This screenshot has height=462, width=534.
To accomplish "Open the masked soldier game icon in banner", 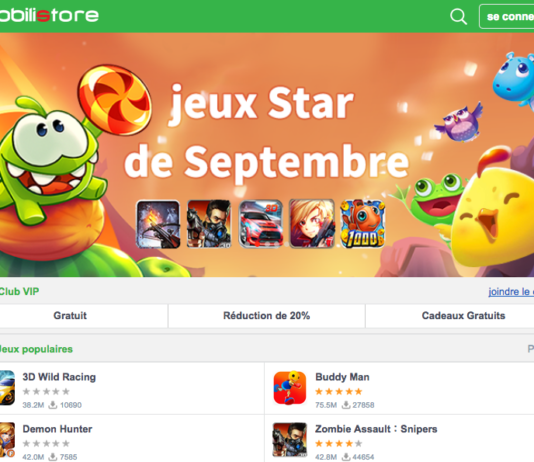I will 209,224.
